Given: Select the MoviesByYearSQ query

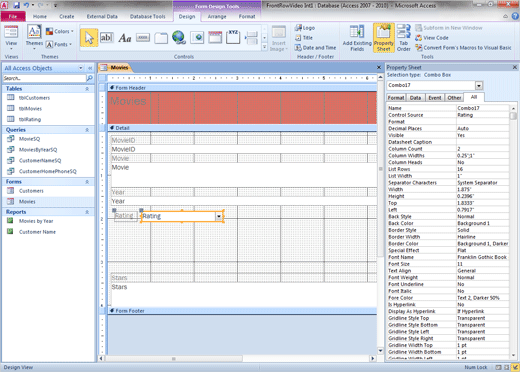Looking at the screenshot, I should pos(38,150).
